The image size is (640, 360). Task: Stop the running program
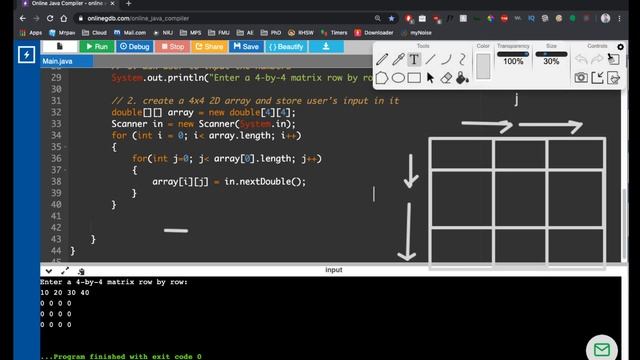(173, 47)
